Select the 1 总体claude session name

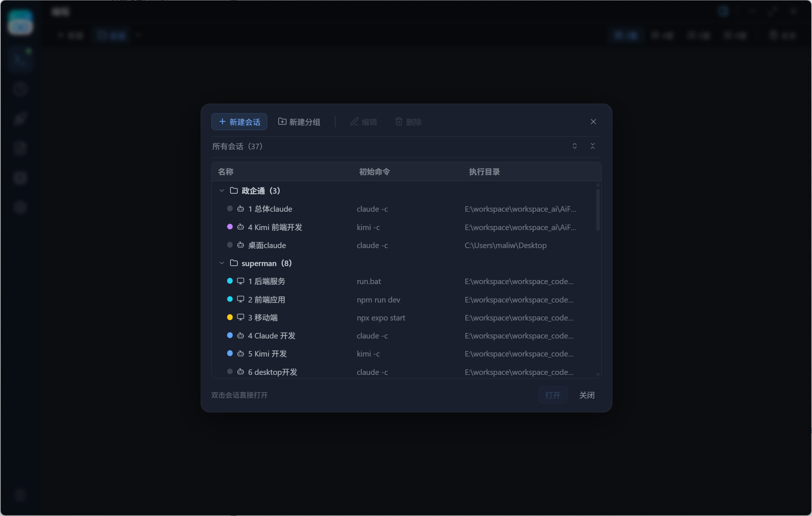[270, 209]
